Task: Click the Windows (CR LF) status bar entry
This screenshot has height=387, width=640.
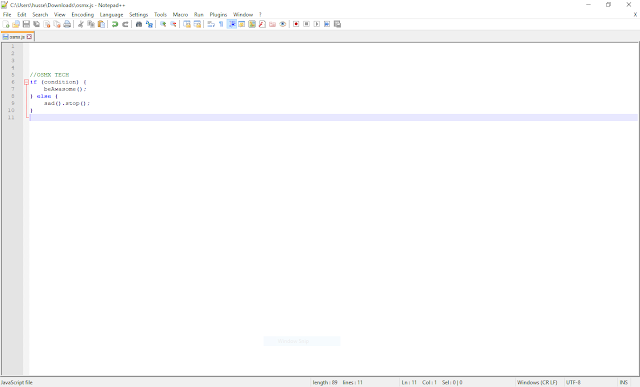Action: (537, 383)
